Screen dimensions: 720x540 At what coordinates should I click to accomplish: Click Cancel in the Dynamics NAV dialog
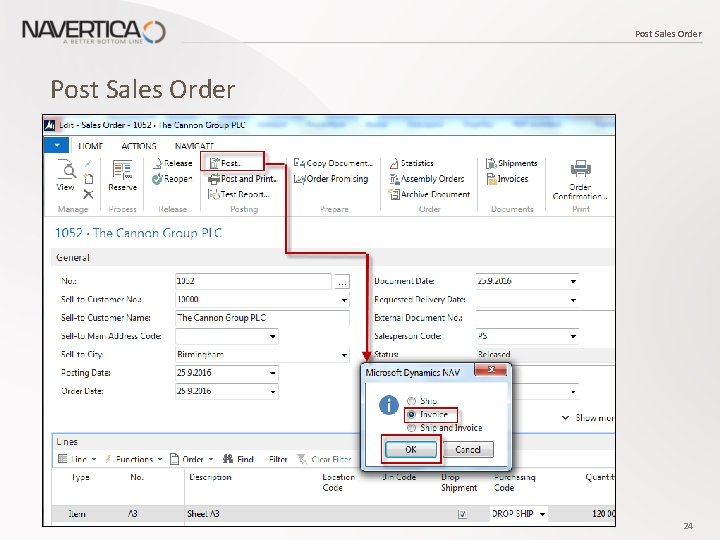468,450
